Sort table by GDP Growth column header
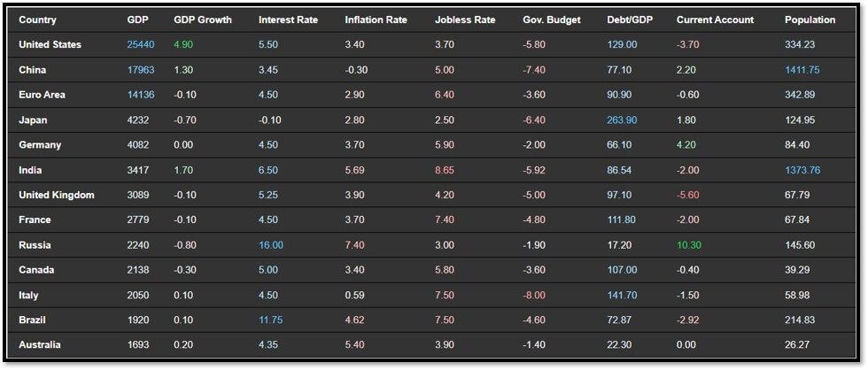This screenshot has width=868, height=370. 203,19
